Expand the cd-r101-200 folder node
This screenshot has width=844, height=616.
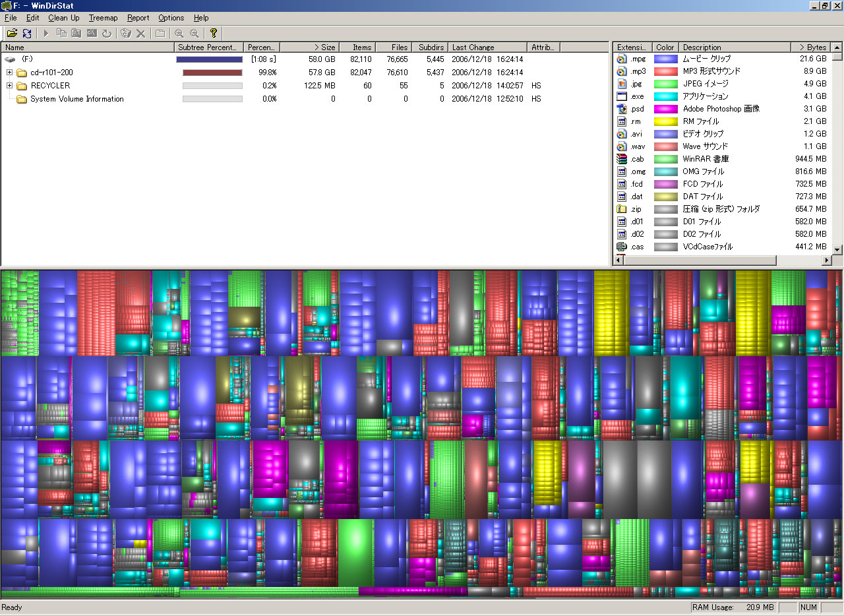[10, 73]
